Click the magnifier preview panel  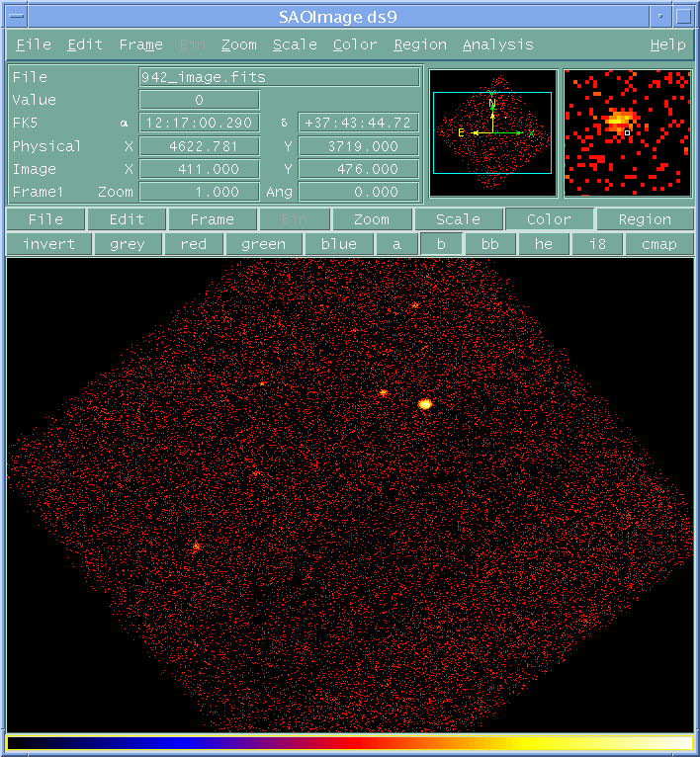628,132
